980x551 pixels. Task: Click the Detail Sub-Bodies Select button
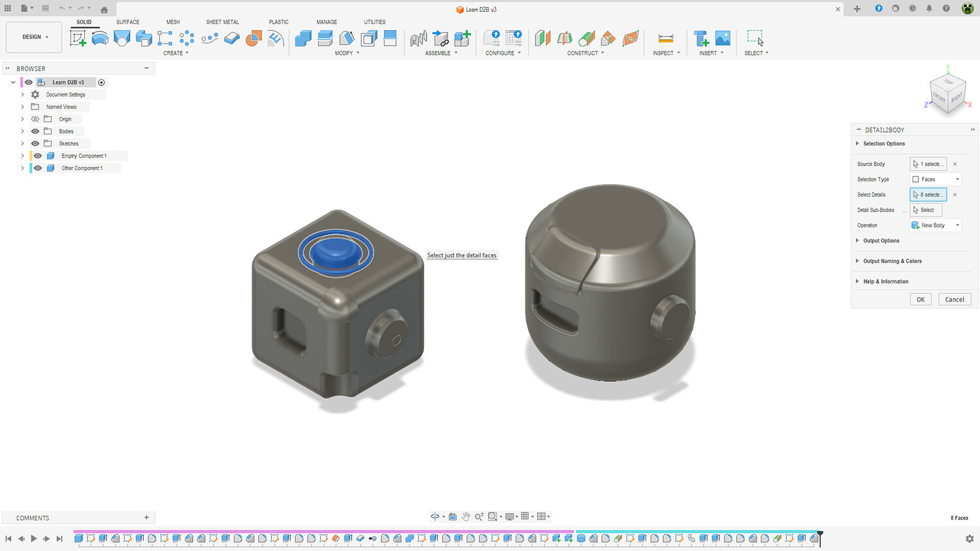pyautogui.click(x=926, y=210)
